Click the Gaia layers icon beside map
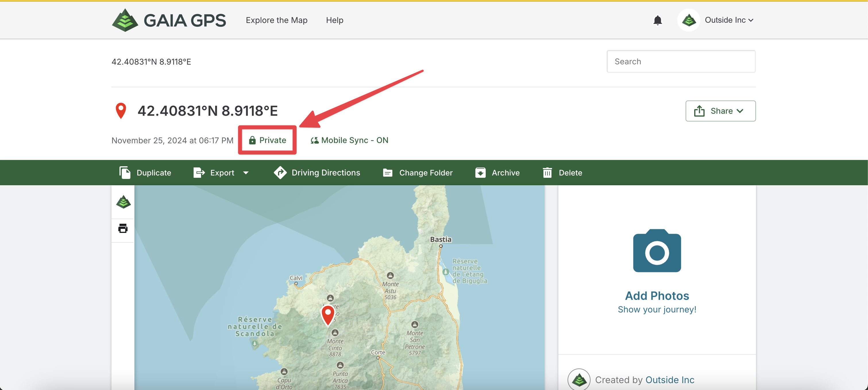The height and width of the screenshot is (390, 868). click(x=123, y=202)
